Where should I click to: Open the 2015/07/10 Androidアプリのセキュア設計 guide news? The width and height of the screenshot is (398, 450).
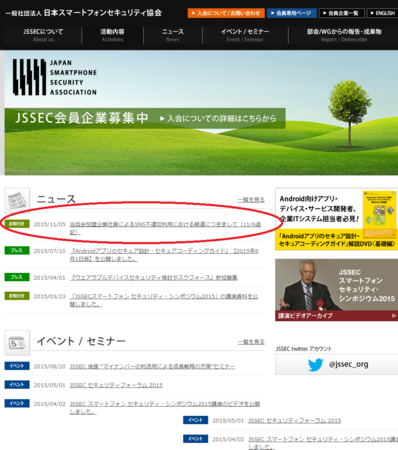tap(164, 255)
